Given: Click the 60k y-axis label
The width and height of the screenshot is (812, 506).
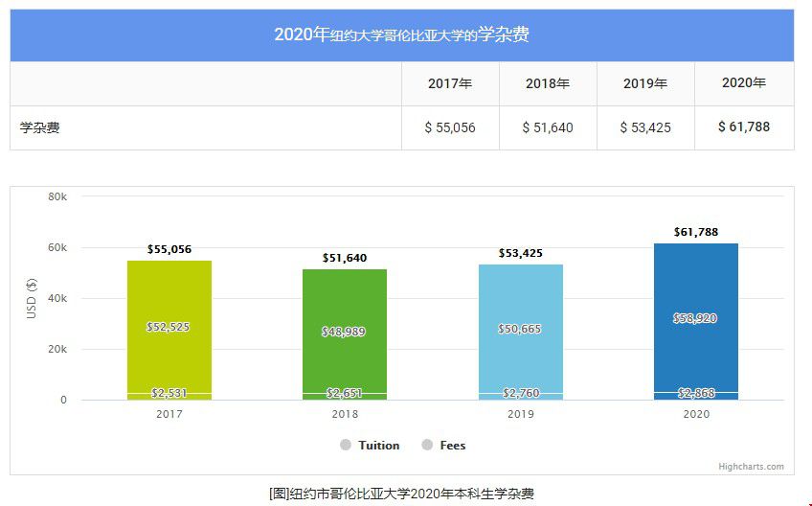Looking at the screenshot, I should 57,248.
